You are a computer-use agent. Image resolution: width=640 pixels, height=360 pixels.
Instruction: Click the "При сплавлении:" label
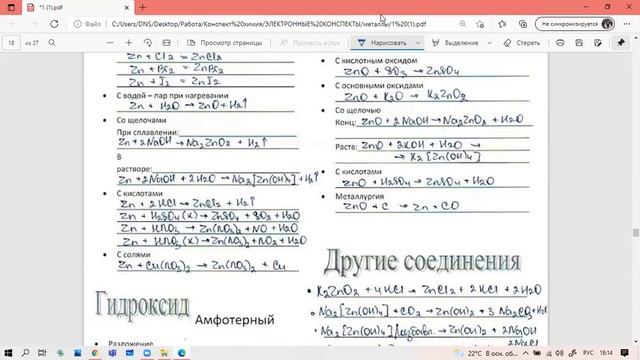[148, 133]
